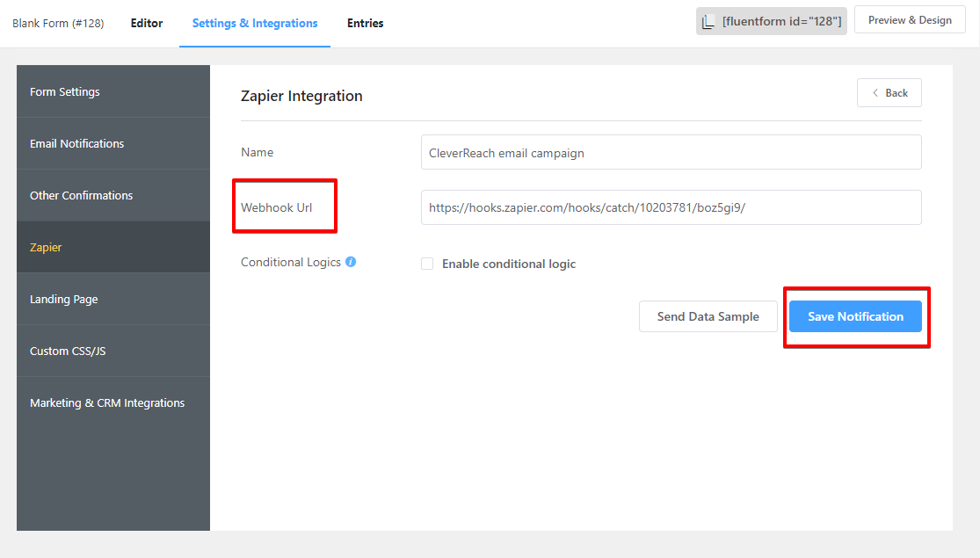Click Send Data Sample button
980x558 pixels.
click(708, 316)
